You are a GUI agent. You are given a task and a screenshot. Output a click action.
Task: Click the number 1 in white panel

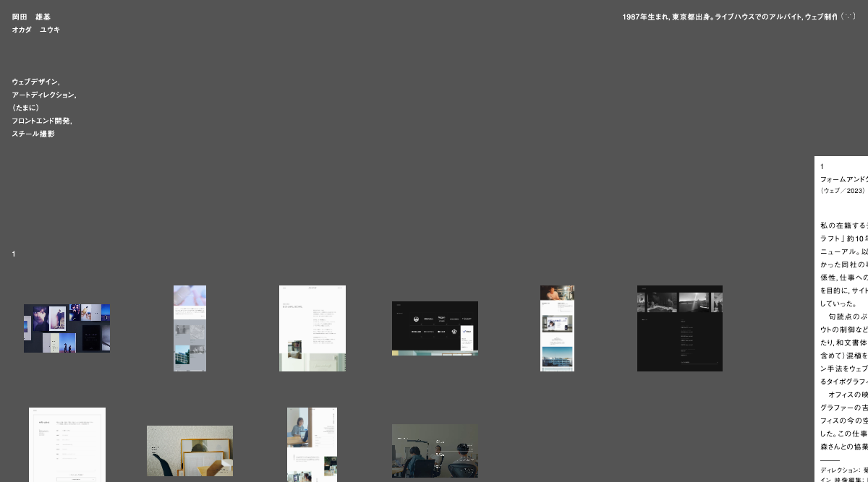pyautogui.click(x=822, y=166)
